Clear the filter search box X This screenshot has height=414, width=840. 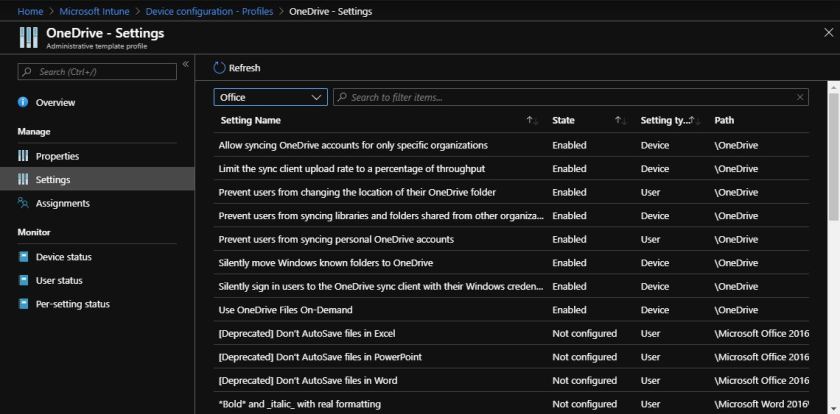(800, 97)
